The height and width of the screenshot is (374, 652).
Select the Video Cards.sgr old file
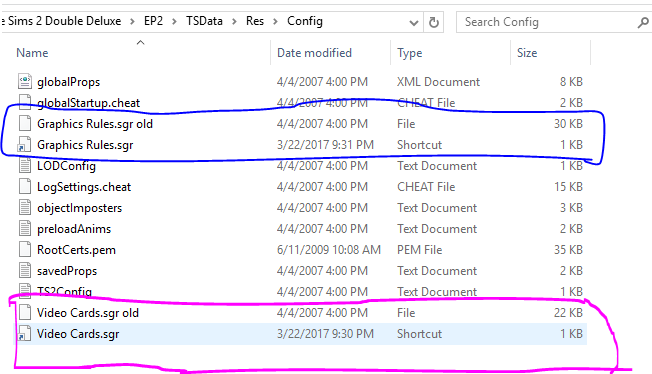[87, 312]
